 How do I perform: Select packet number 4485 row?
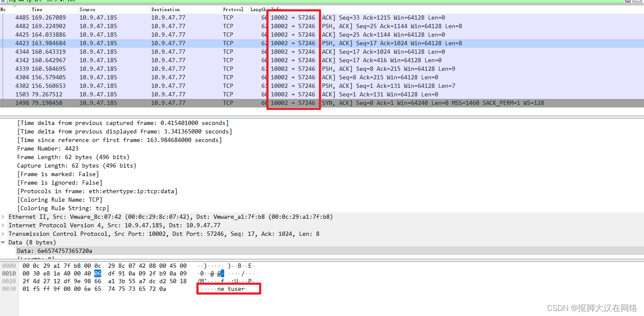(x=322, y=17)
